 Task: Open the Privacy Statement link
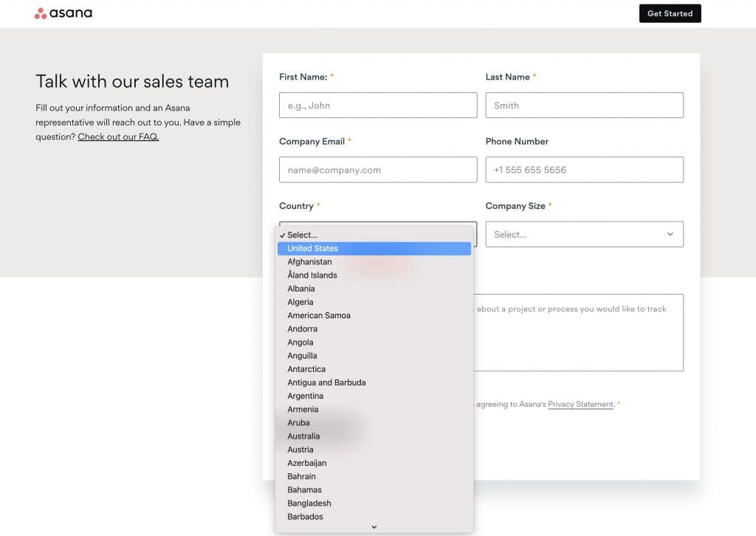[581, 404]
